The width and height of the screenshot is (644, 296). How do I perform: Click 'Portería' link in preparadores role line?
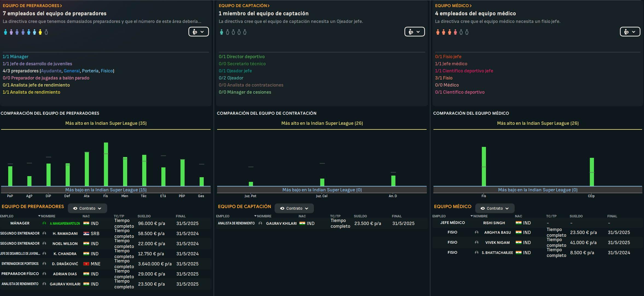click(x=90, y=71)
